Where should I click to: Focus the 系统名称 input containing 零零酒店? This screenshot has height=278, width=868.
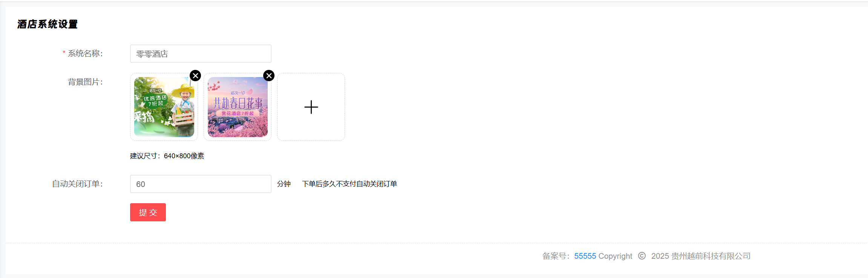click(x=201, y=54)
